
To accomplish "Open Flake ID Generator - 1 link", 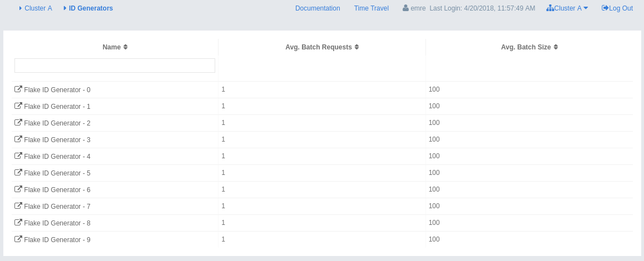I will coord(57,107).
